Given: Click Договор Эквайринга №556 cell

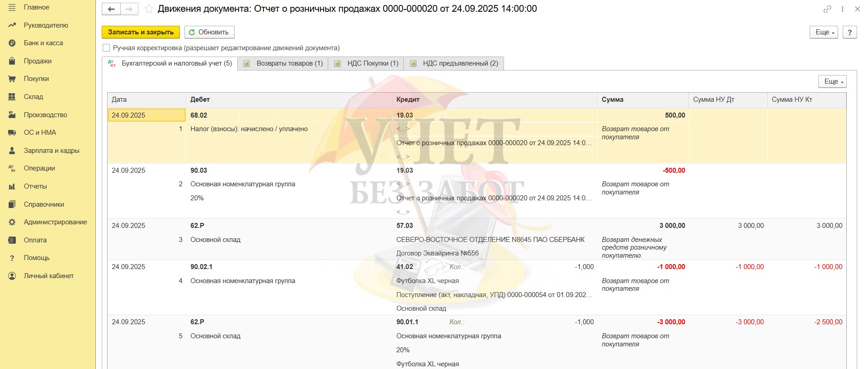Looking at the screenshot, I should (438, 253).
